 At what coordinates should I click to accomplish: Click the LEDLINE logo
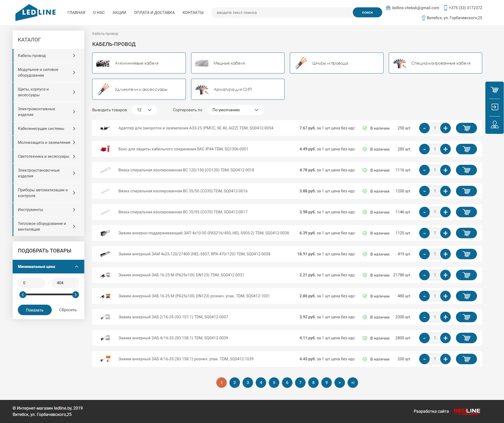pos(36,12)
